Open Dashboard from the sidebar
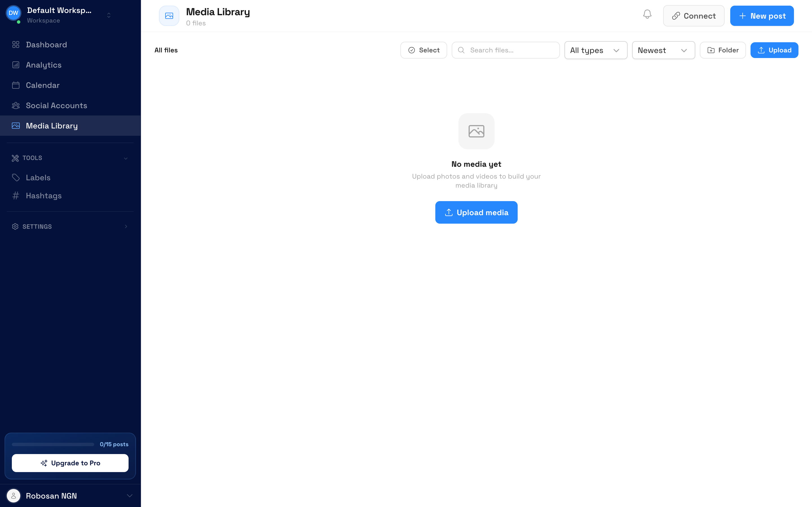This screenshot has height=507, width=812. coord(46,45)
